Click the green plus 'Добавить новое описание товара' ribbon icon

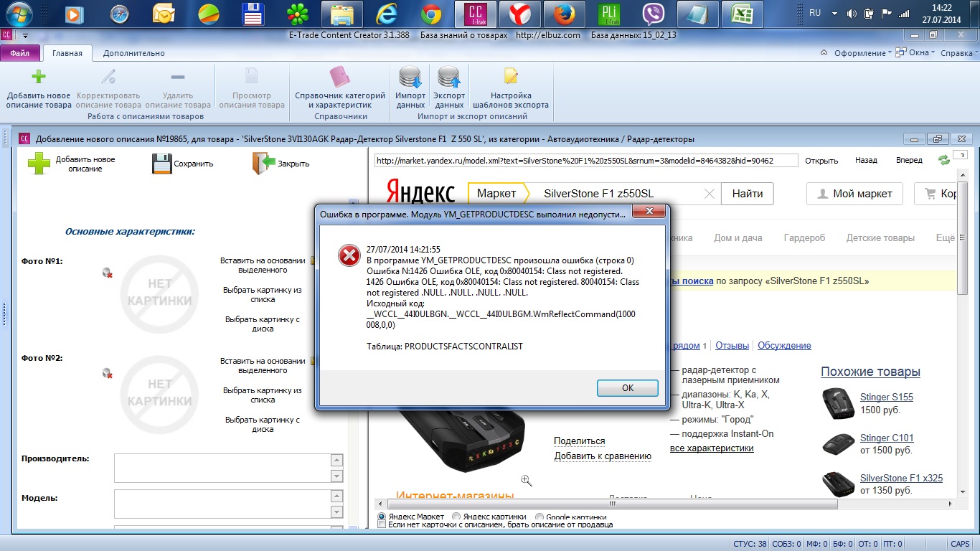[39, 77]
